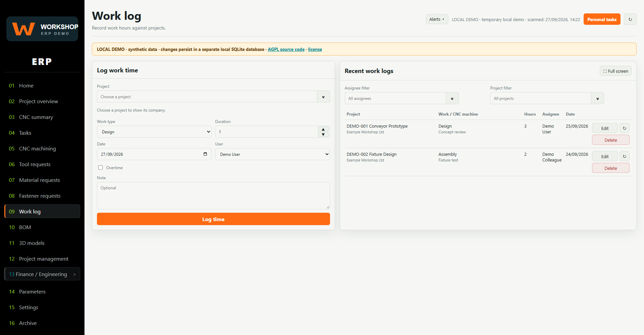Enable the Overtime checkbox
Image resolution: width=644 pixels, height=335 pixels.
click(x=100, y=167)
